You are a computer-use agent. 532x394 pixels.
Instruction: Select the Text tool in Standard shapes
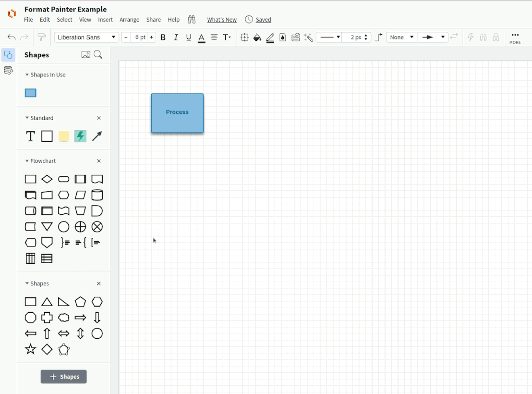click(x=30, y=136)
